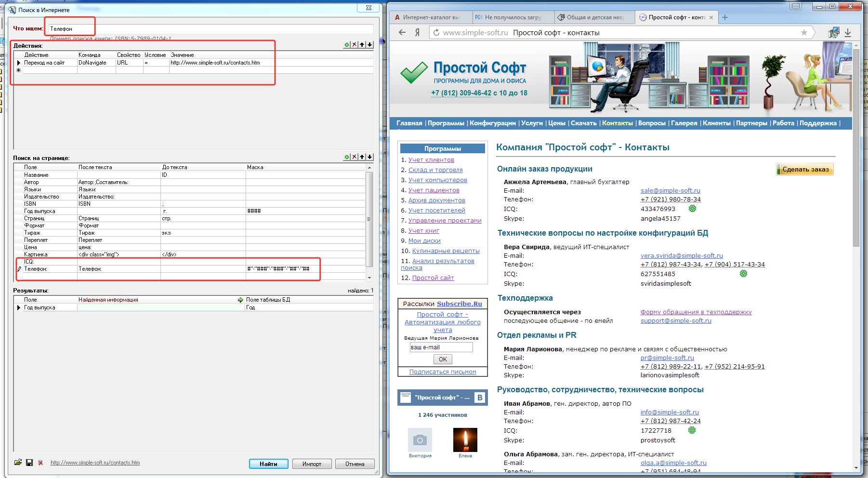Move field up in Поиск на странице
Screen dimensions: 868x478
[362, 157]
